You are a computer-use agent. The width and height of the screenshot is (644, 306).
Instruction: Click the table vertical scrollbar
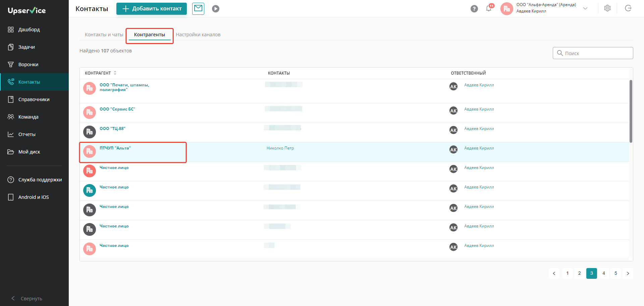(631, 111)
